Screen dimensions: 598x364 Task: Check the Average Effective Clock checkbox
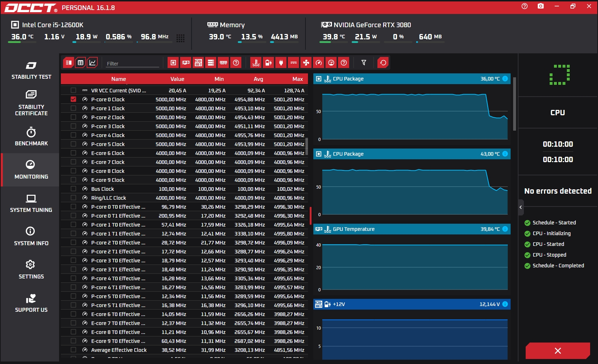pos(73,350)
